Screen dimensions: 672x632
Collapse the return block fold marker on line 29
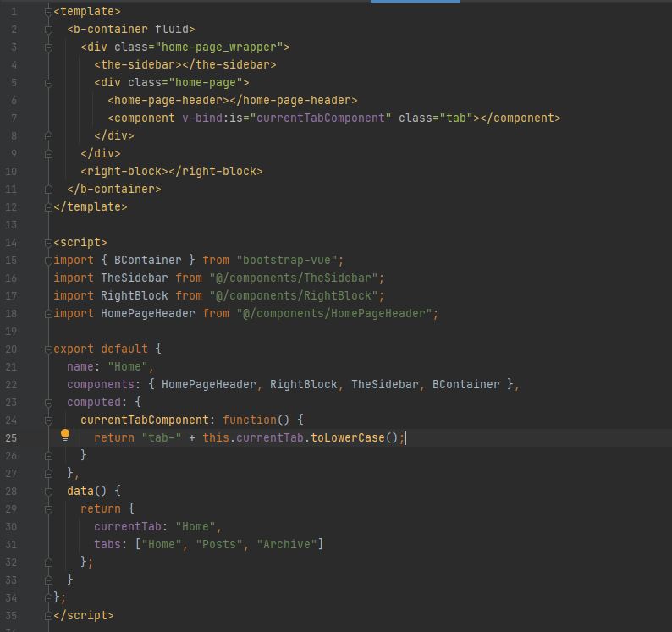[x=48, y=510]
